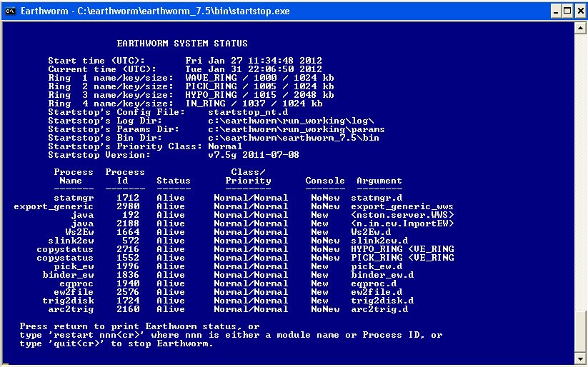Click the argument 'ew2file.d'
This screenshot has height=367, width=588.
tap(377, 293)
